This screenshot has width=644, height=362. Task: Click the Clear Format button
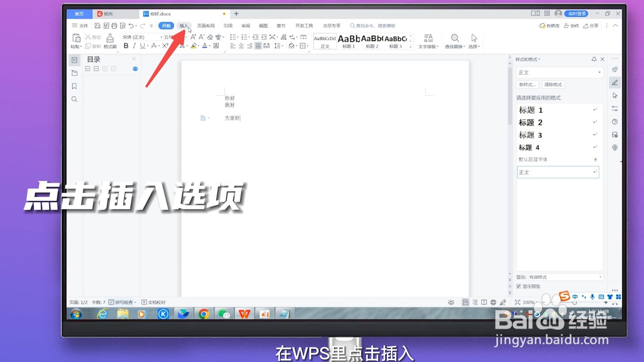pos(553,84)
